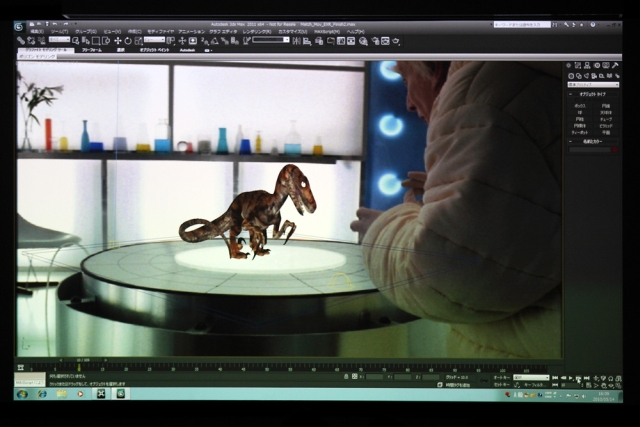Viewport: 640px width, 427px height.
Task: Toggle the Percent Snap button
Action: [x=225, y=40]
